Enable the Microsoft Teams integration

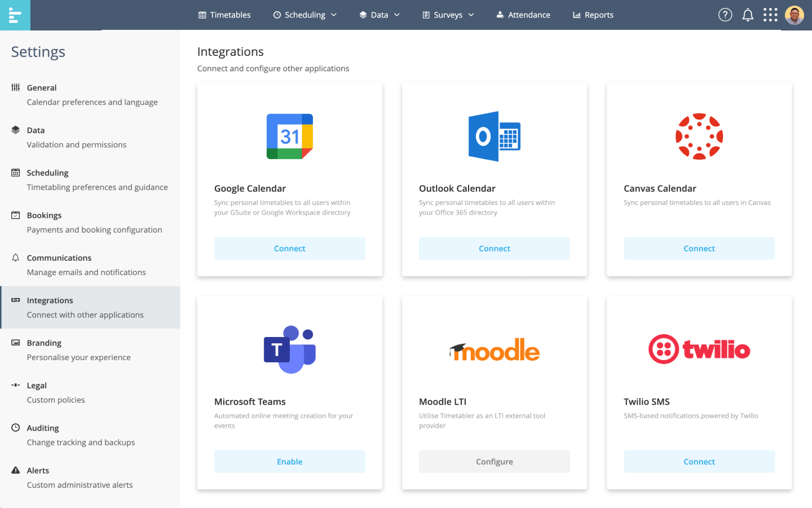point(289,461)
